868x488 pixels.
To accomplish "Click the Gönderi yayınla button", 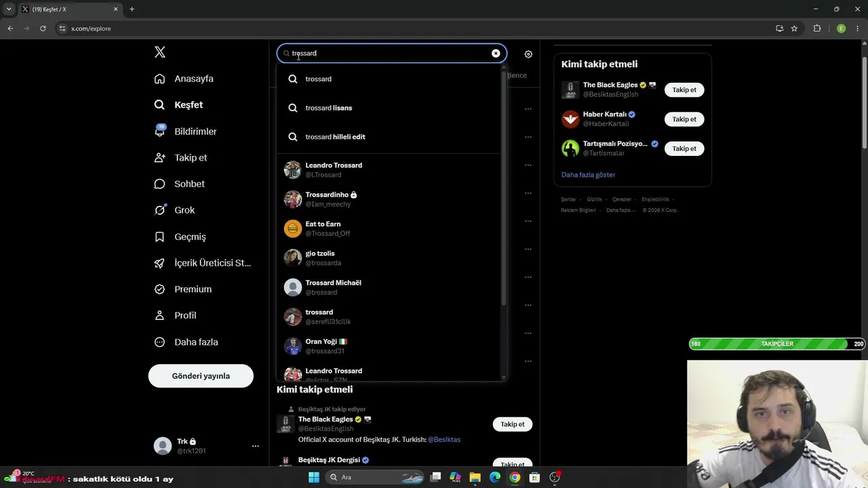I will click(201, 376).
